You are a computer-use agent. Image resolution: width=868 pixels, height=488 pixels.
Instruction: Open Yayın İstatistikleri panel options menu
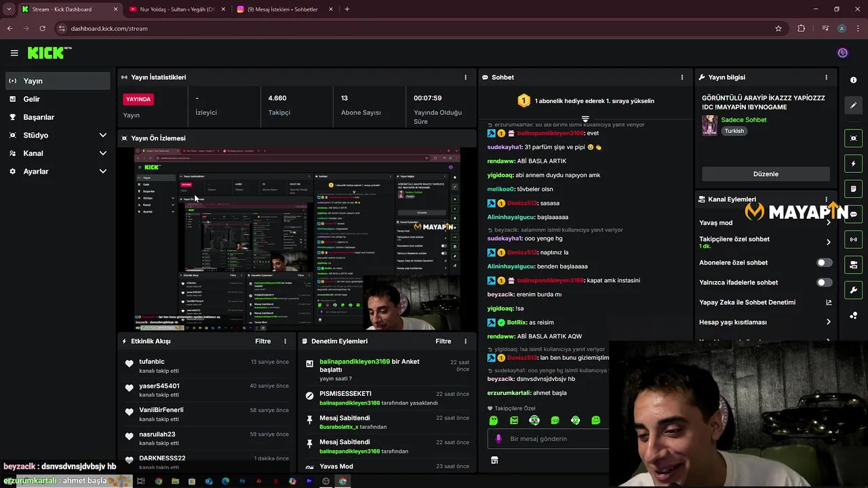[465, 77]
